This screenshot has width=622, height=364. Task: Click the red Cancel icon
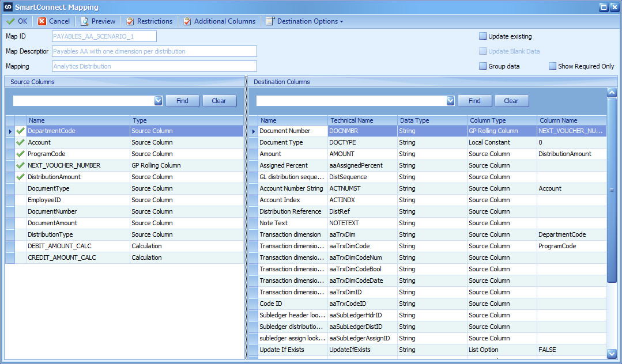[x=42, y=21]
